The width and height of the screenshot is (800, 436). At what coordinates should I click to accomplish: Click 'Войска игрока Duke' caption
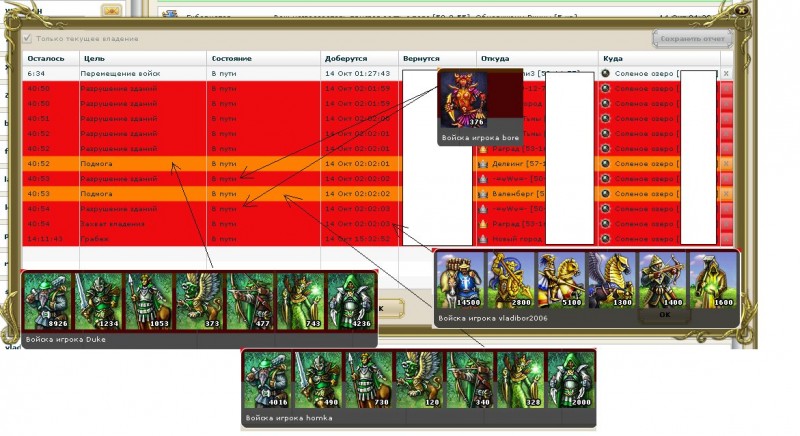tap(66, 339)
